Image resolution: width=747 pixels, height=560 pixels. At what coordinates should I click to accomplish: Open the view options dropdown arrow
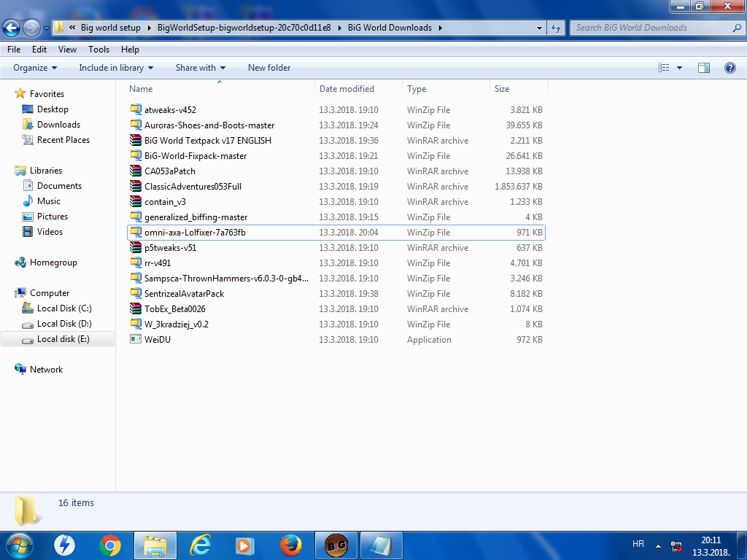point(679,68)
